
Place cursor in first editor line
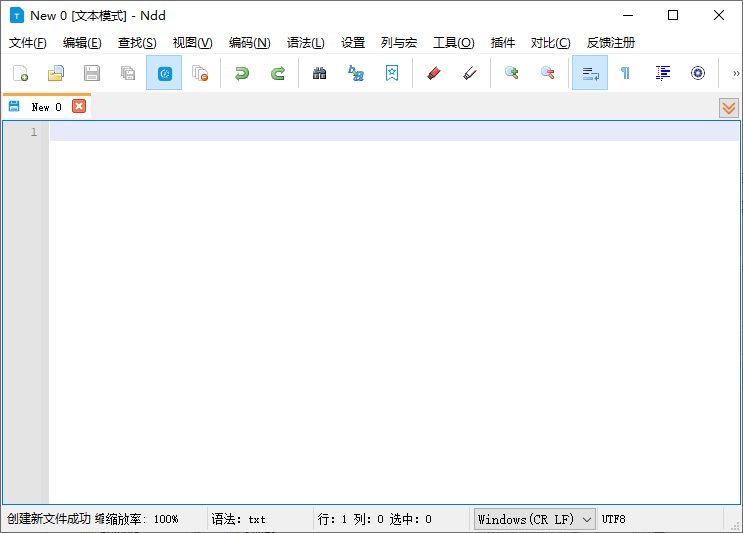coord(394,132)
